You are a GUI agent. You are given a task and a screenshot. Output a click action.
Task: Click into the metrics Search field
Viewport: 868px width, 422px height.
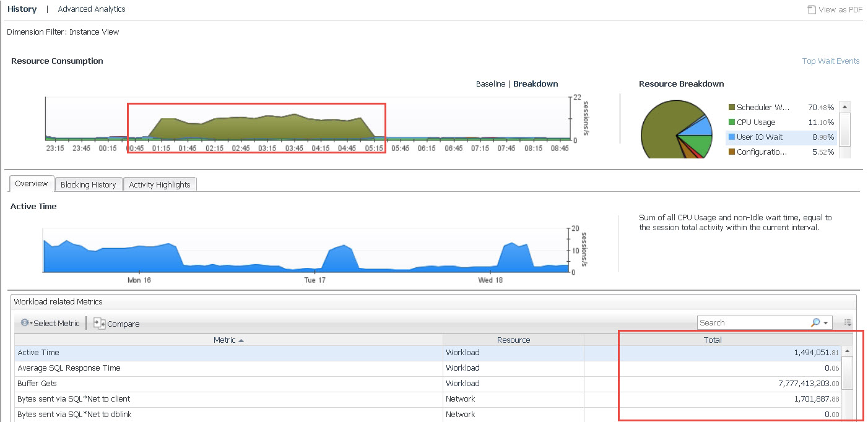coord(752,323)
